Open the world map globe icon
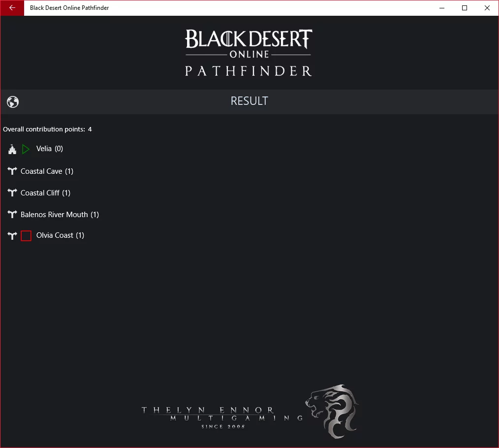This screenshot has height=448, width=499. [x=13, y=102]
